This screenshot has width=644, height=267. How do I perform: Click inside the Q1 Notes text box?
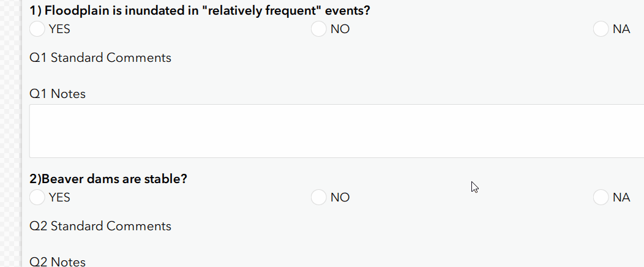pyautogui.click(x=335, y=131)
